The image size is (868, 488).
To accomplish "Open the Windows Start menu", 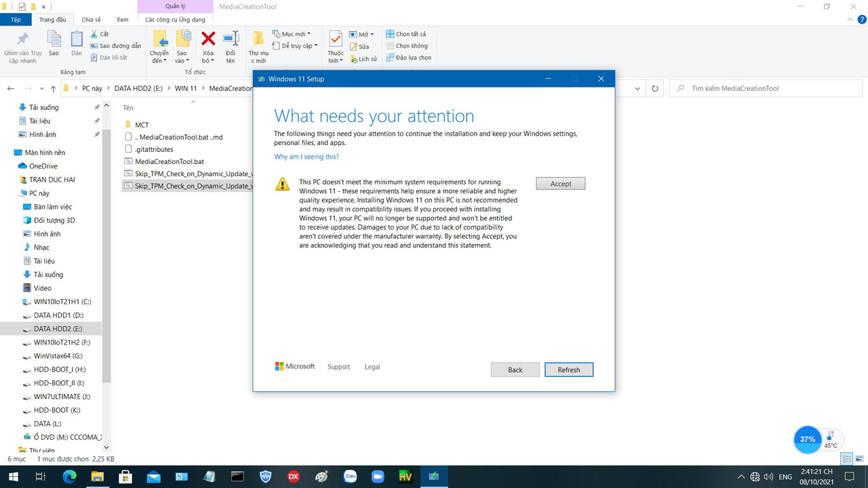I will 14,476.
